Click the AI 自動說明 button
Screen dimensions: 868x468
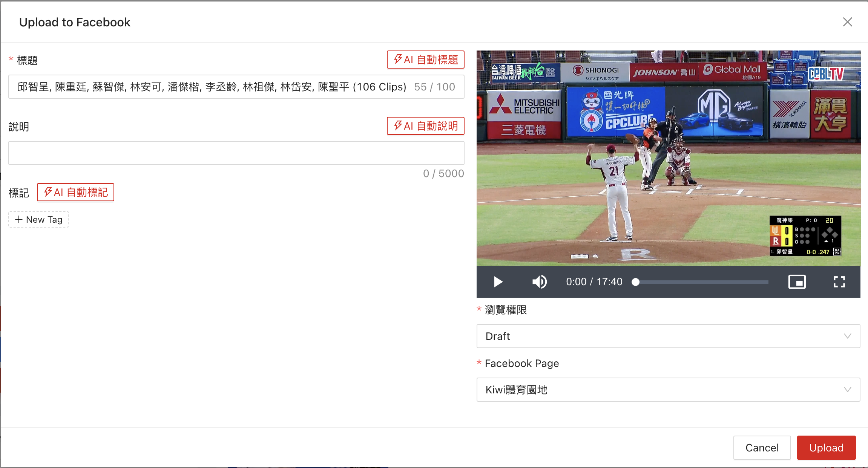425,126
